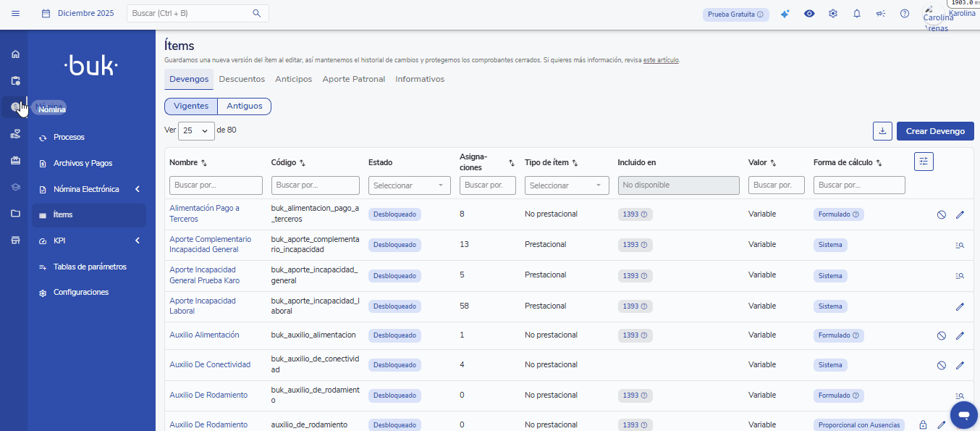Open the Aporte Patronal tab
This screenshot has width=980, height=431.
(x=353, y=79)
